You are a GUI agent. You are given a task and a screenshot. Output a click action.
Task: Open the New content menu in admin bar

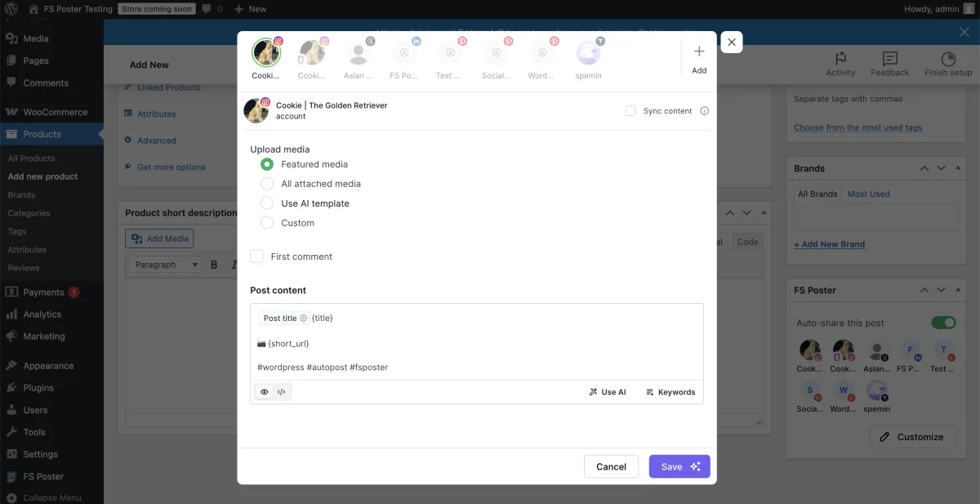coord(250,9)
